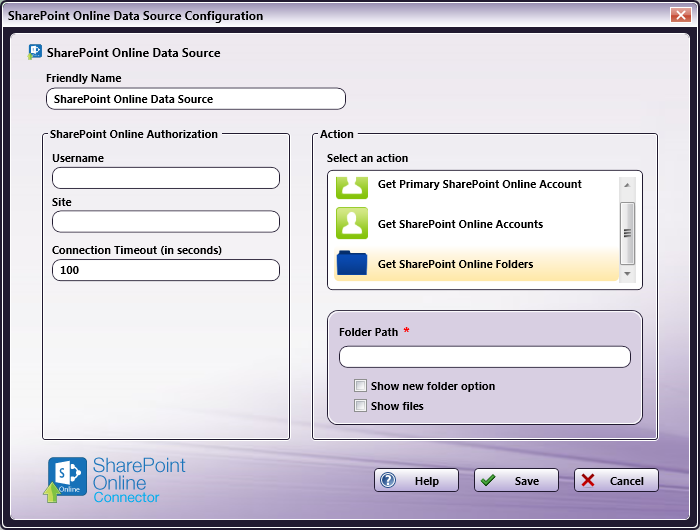Select Get SharePoint Online Accounts action
This screenshot has width=700, height=530.
[476, 224]
